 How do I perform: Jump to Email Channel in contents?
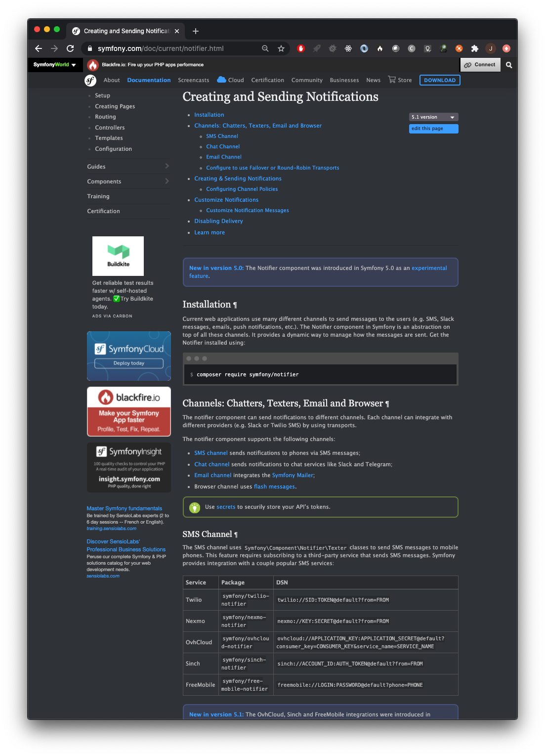(224, 157)
